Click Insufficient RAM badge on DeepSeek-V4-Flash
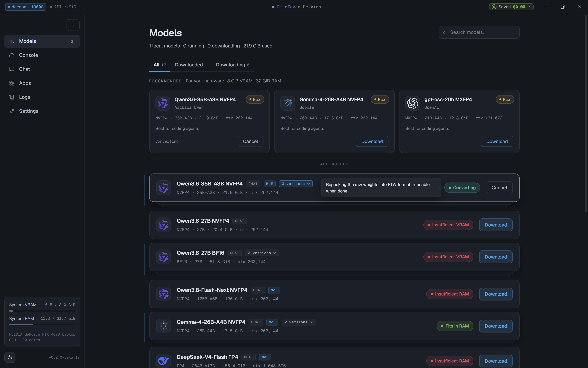588x368 pixels. click(449, 361)
